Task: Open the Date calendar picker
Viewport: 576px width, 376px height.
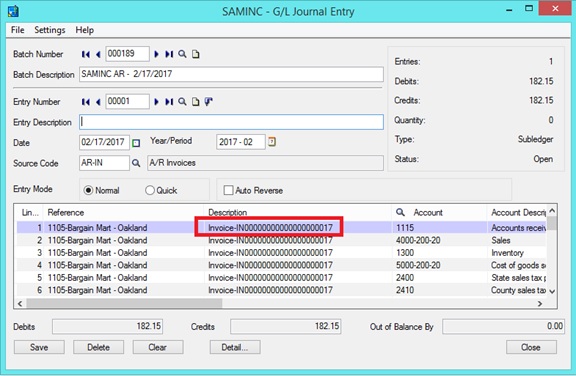Action: 136,143
